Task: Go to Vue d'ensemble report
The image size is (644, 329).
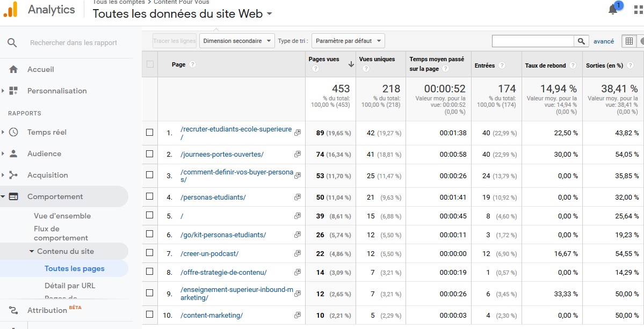Action: [x=62, y=216]
